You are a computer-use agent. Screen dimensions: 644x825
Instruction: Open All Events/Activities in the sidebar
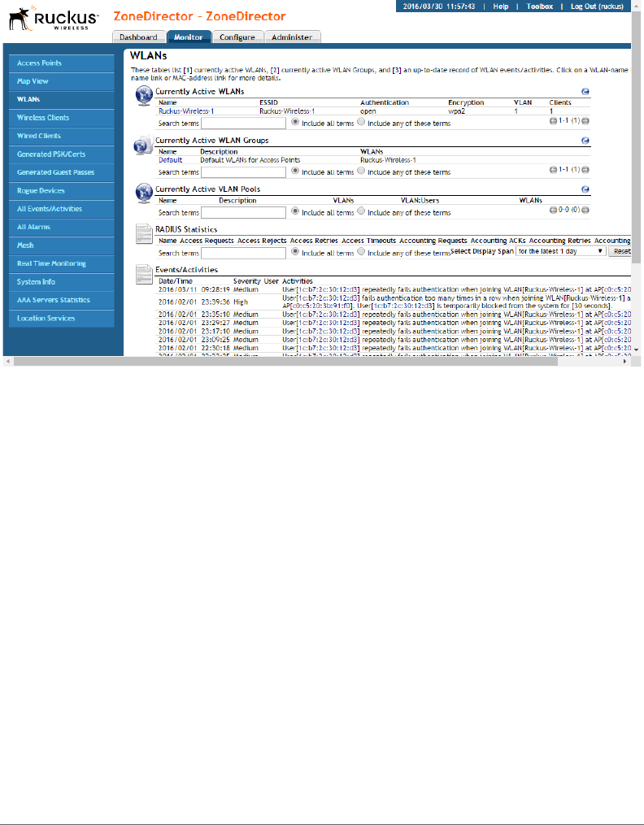click(62, 209)
